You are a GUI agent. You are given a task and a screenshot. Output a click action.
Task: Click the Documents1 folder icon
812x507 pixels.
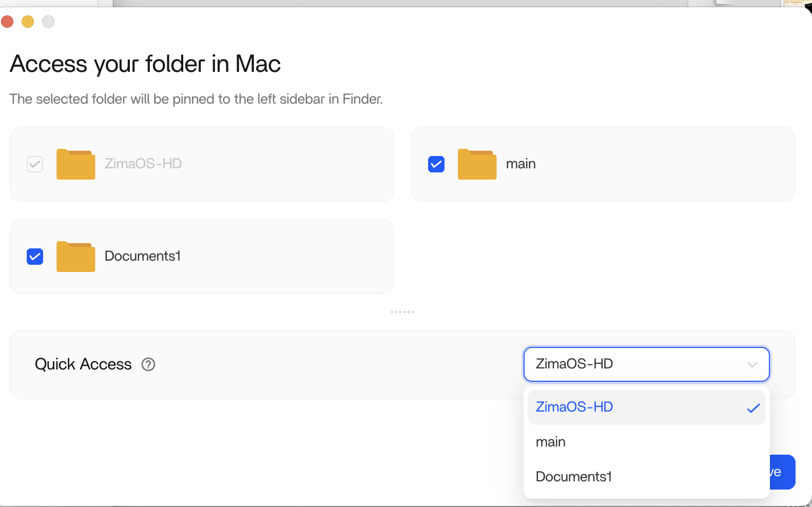[x=75, y=257]
